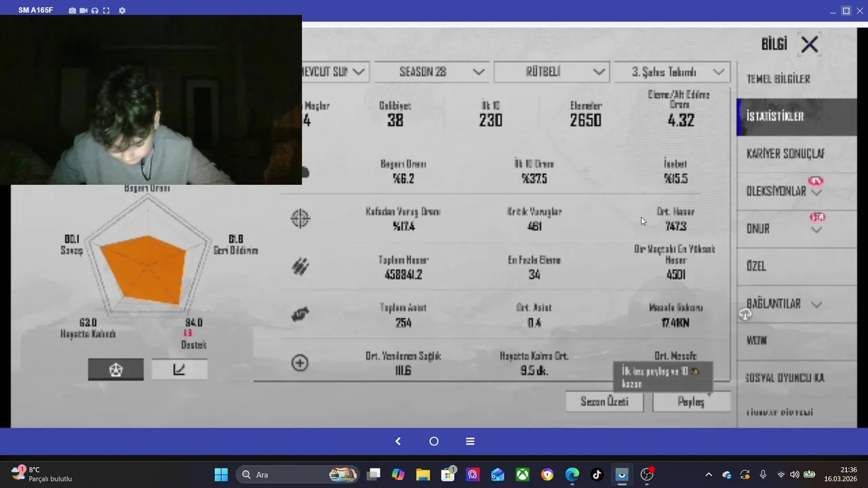The image size is (868, 488).
Task: Click the crosshair headshot stats icon
Action: [300, 218]
